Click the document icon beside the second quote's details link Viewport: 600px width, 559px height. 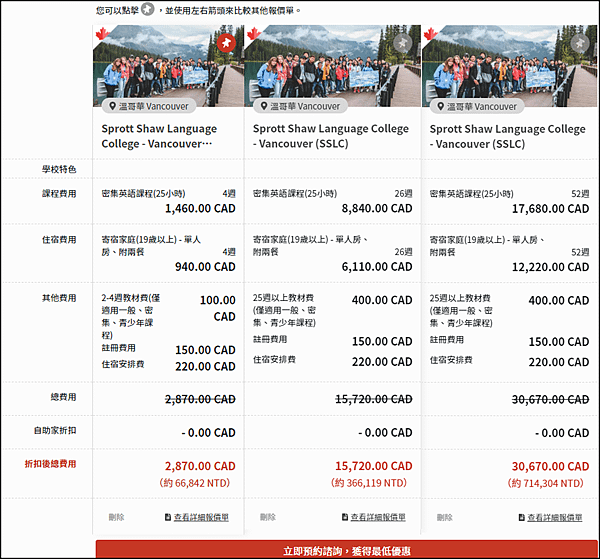tap(345, 517)
